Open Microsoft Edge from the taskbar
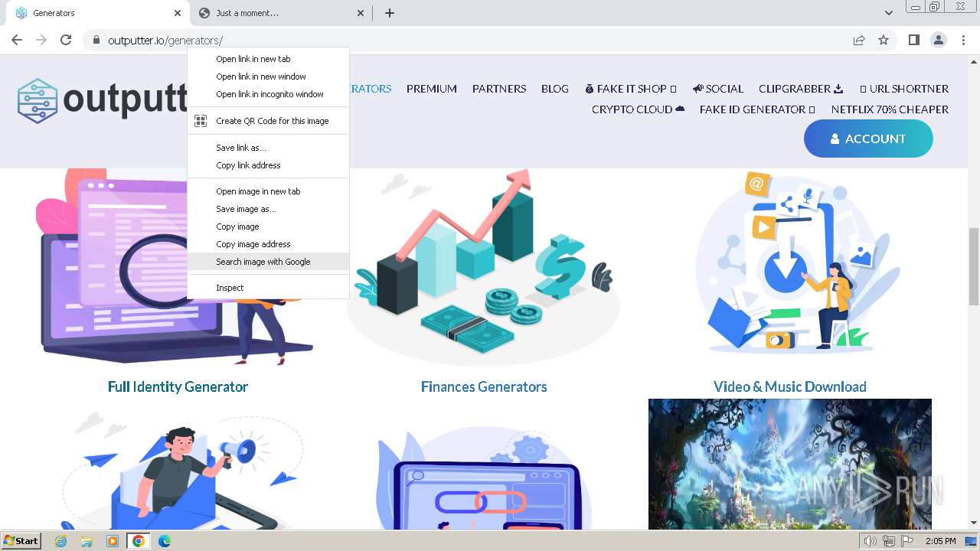Viewport: 980px width, 551px height. pyautogui.click(x=165, y=541)
